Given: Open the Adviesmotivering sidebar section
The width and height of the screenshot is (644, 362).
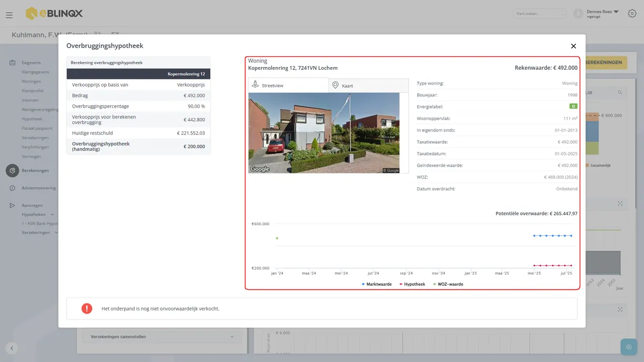Looking at the screenshot, I should (39, 188).
